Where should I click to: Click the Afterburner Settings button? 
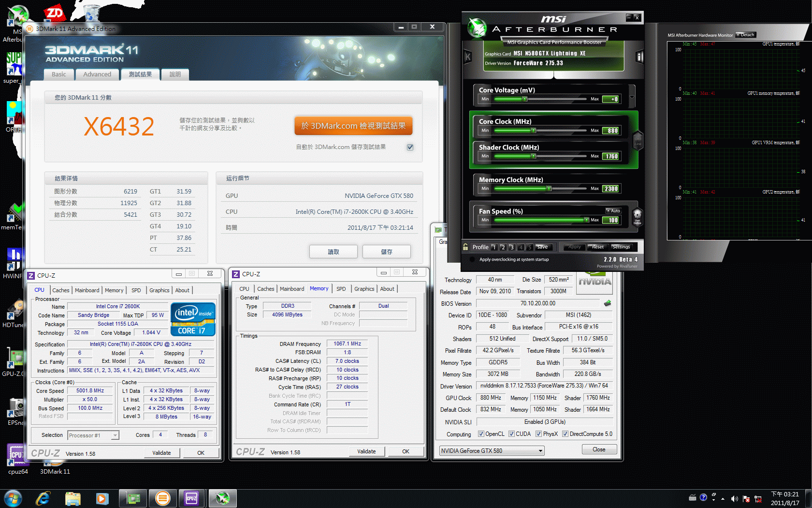(622, 247)
